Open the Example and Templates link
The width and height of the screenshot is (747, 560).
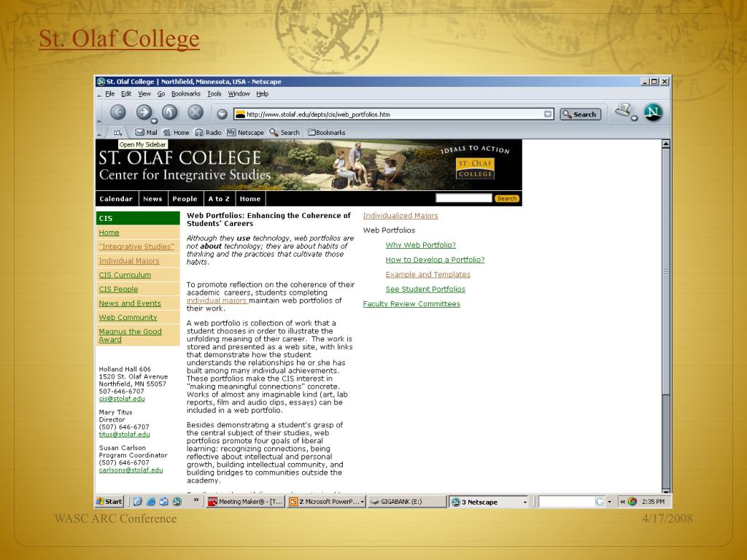427,274
